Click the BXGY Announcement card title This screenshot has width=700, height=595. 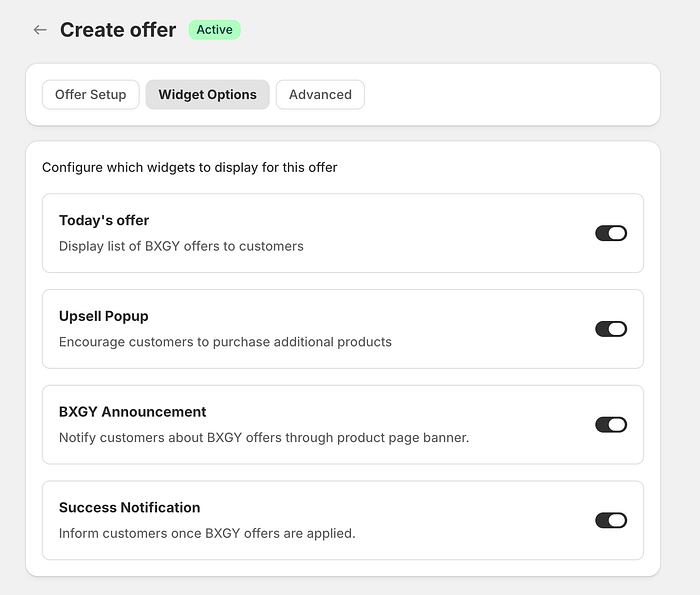pos(133,412)
